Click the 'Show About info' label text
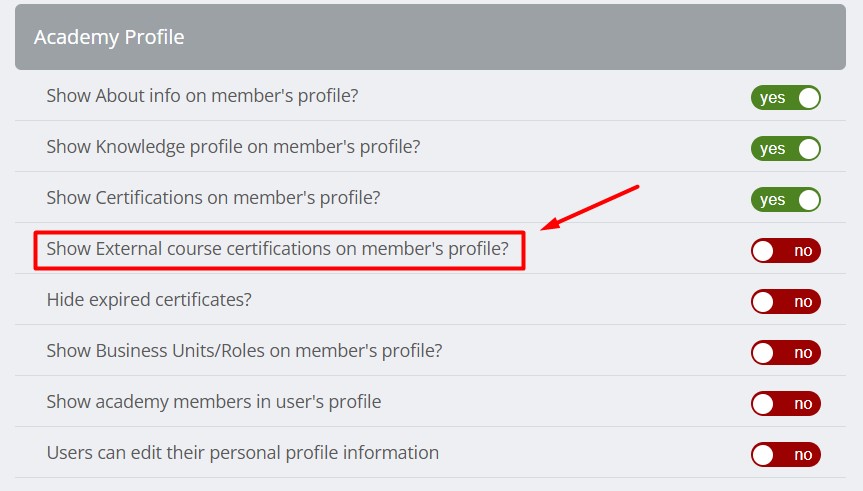The image size is (863, 491). pyautogui.click(x=202, y=96)
